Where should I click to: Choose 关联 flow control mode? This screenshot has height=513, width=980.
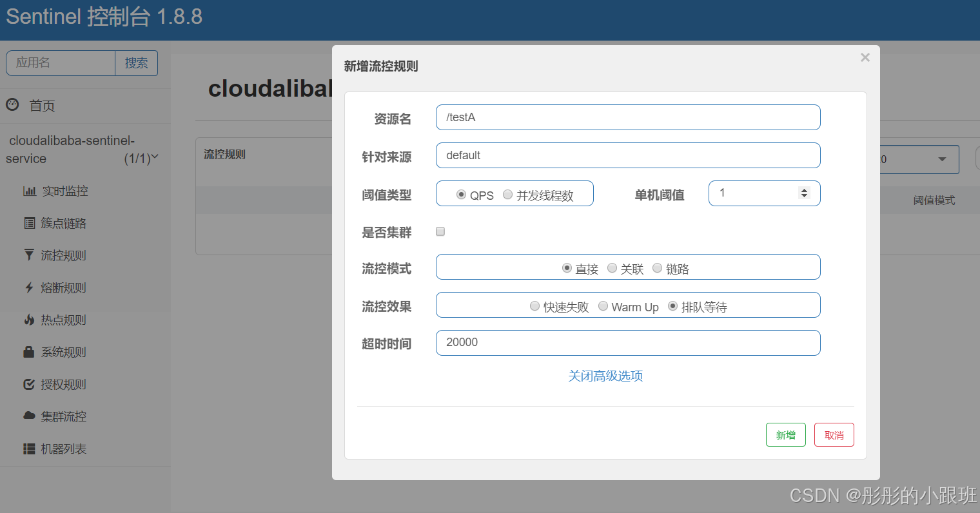tap(612, 268)
